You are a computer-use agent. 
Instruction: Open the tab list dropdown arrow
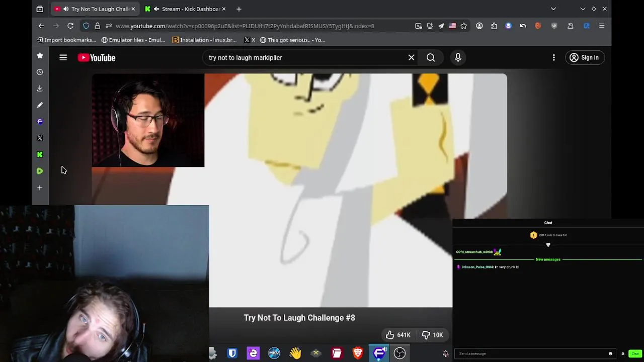553,9
